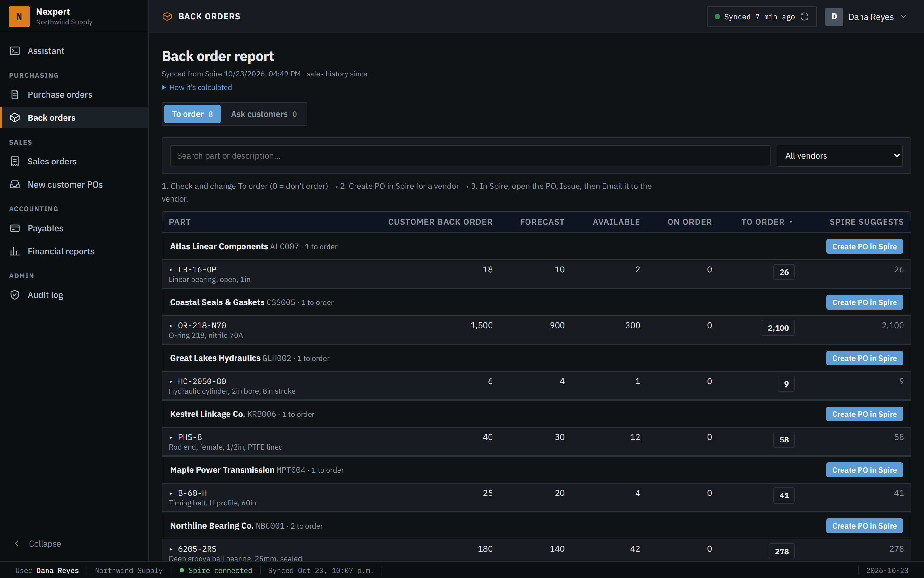Create PO in Spire for Atlas Linear Components
This screenshot has width=924, height=578.
864,247
